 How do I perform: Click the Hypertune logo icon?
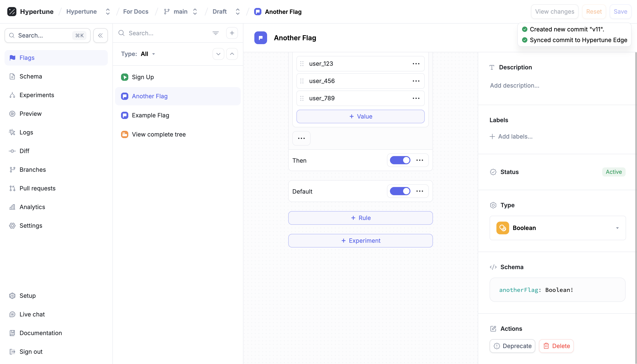pyautogui.click(x=12, y=12)
